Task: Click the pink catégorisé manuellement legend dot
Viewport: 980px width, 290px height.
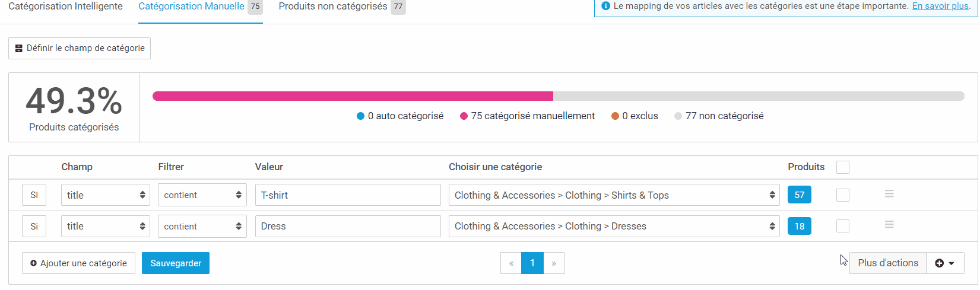Action: [x=464, y=116]
